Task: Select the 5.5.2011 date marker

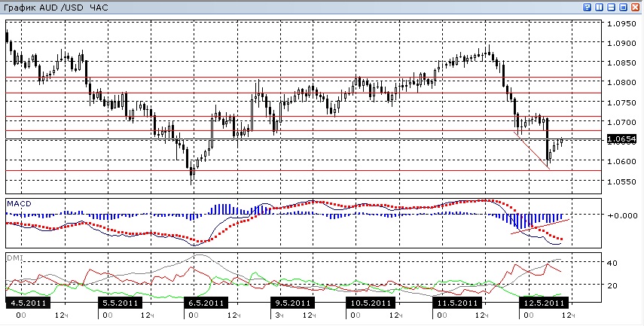Action: pyautogui.click(x=120, y=303)
